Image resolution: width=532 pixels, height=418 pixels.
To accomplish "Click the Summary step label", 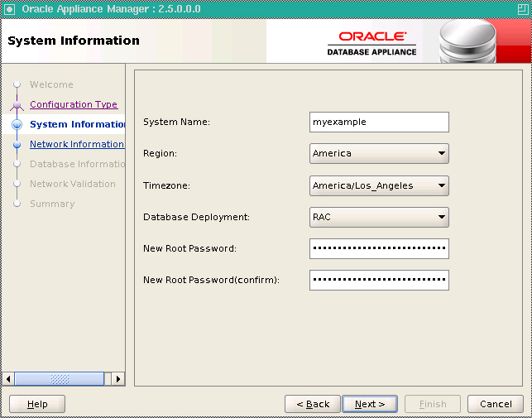I will click(x=52, y=204).
